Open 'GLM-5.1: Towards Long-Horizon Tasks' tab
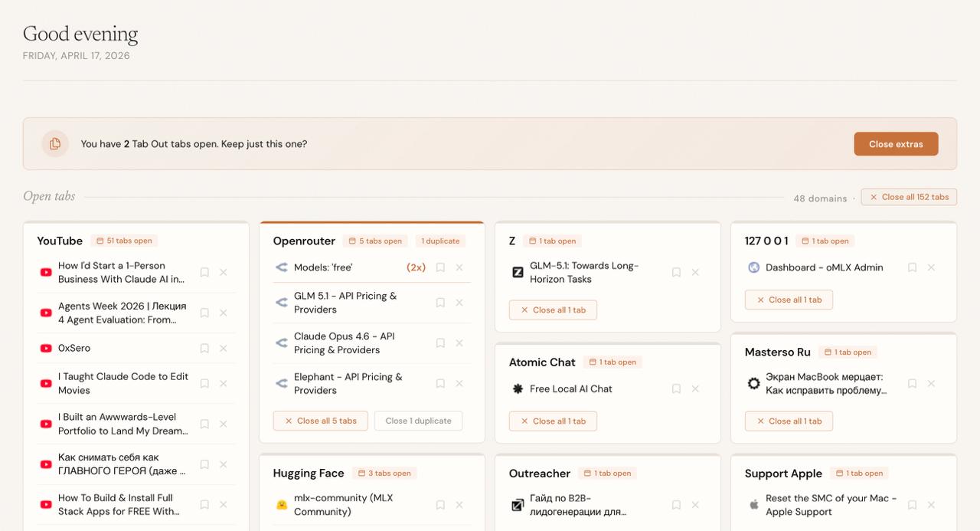The height and width of the screenshot is (531, 980). (584, 272)
